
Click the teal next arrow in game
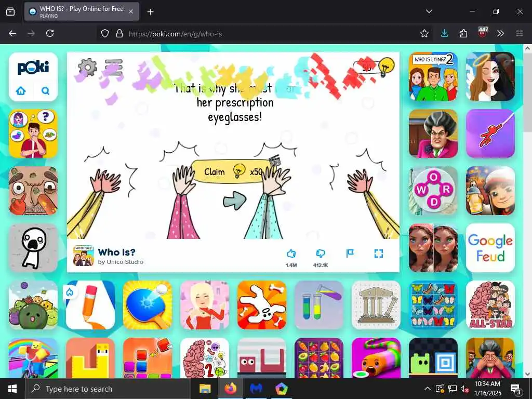(x=234, y=200)
